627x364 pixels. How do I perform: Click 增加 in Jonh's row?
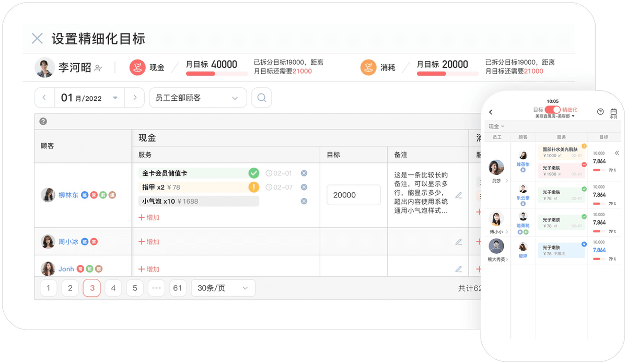tap(149, 269)
